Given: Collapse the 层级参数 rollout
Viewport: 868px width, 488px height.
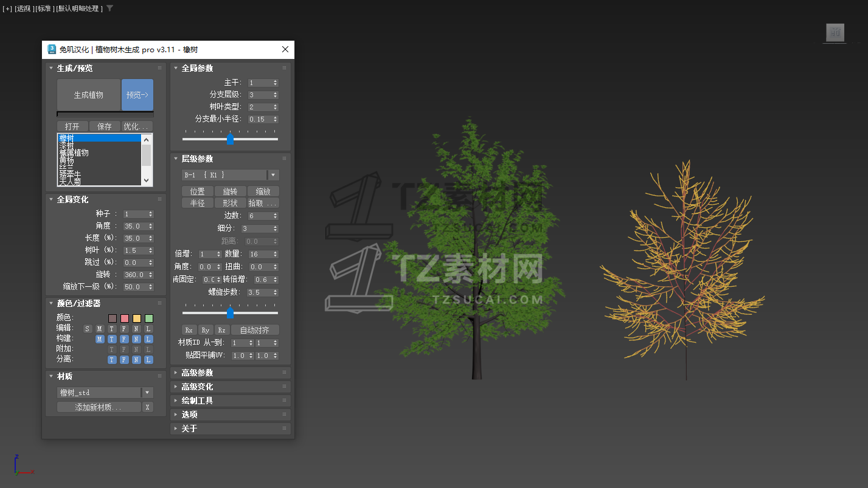Looking at the screenshot, I should coord(231,159).
